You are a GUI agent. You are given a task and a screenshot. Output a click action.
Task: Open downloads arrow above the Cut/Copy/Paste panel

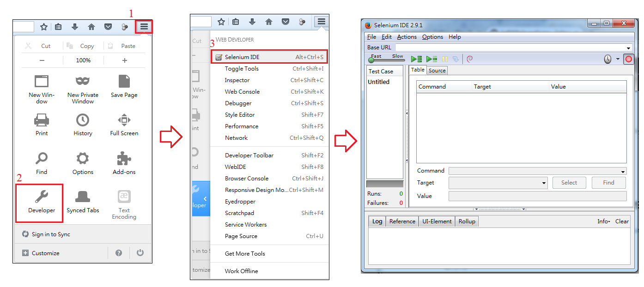[x=75, y=27]
